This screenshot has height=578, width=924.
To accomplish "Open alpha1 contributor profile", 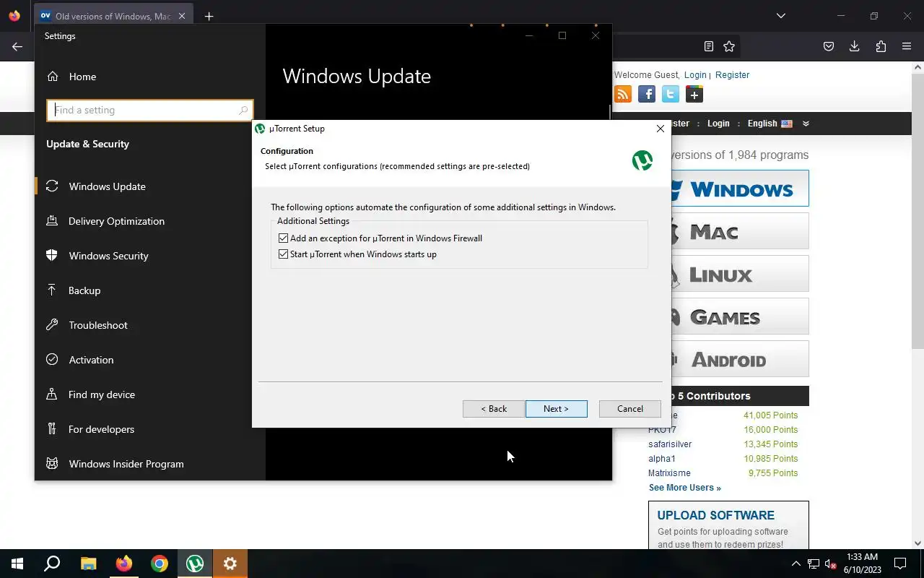I will point(662,459).
